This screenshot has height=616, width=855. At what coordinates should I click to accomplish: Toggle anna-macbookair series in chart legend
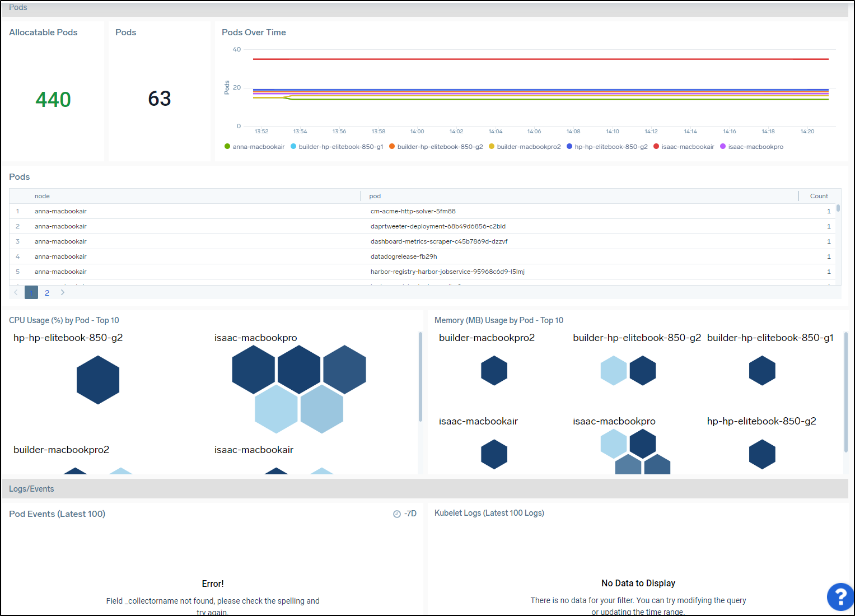pos(255,147)
